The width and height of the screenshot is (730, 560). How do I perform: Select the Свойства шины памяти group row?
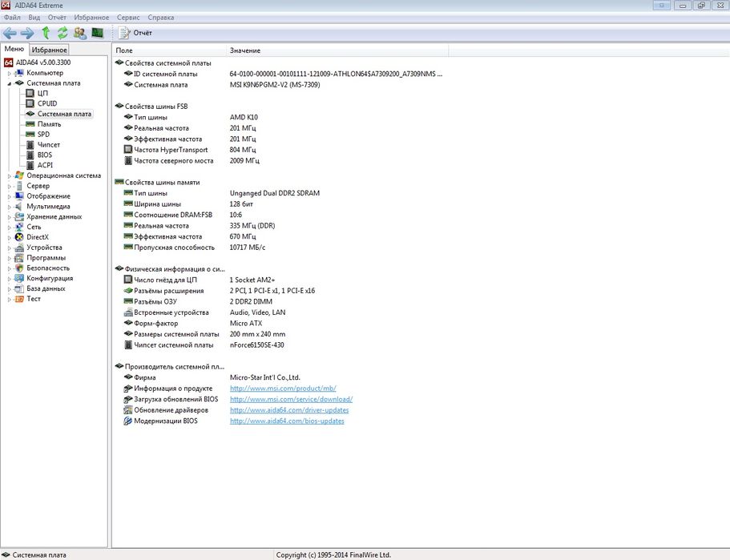pyautogui.click(x=162, y=183)
